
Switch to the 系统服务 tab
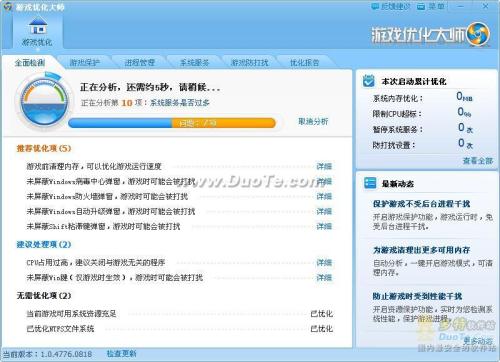[194, 63]
